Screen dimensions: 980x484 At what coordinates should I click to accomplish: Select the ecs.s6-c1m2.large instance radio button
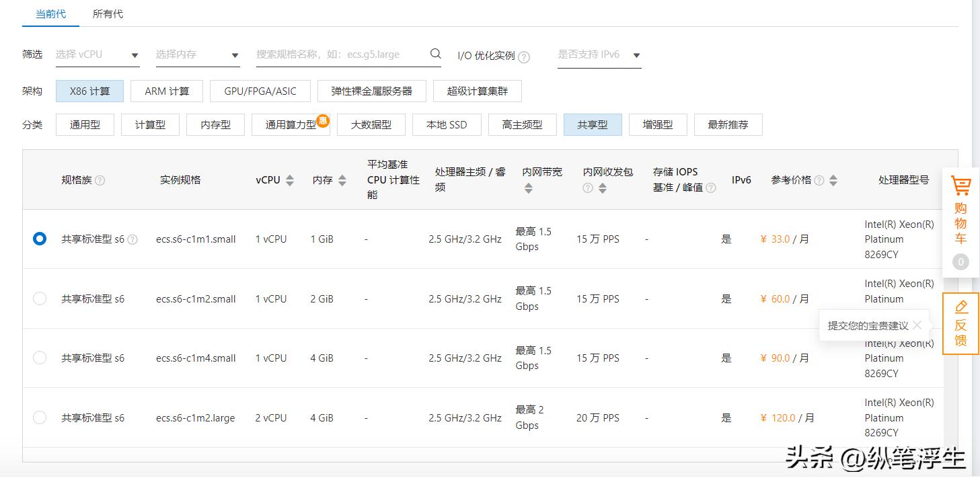point(39,417)
